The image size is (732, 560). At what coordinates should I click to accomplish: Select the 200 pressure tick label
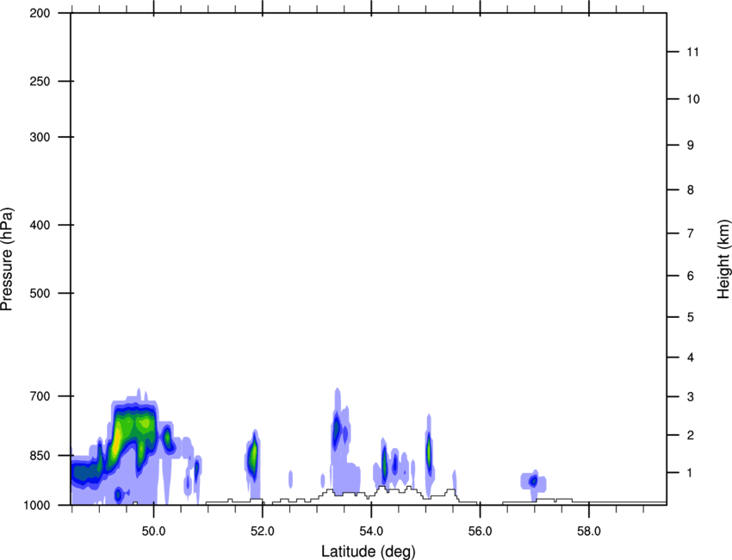pyautogui.click(x=40, y=13)
